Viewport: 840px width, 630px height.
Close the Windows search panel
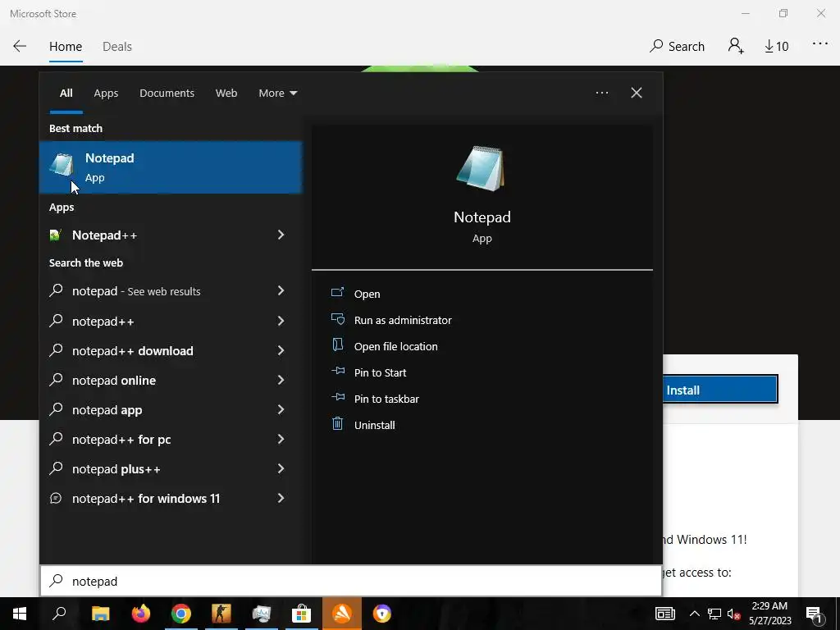[x=637, y=93]
